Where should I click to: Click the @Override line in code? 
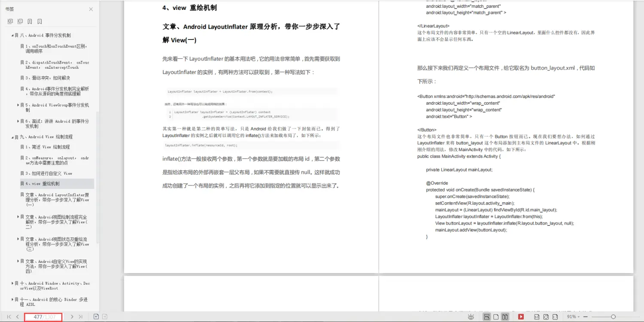pyautogui.click(x=437, y=183)
